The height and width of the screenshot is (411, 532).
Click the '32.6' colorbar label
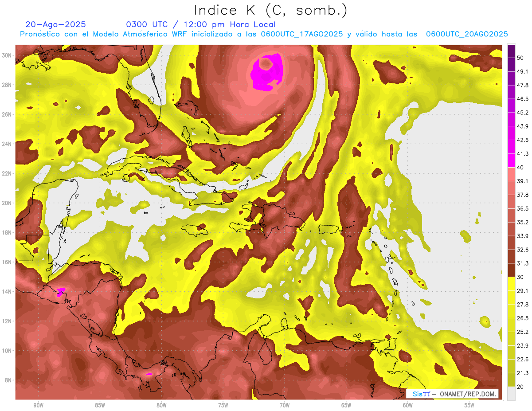522,250
